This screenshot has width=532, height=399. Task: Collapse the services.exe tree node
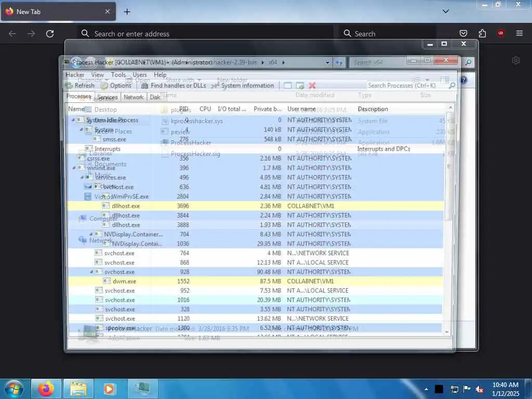pyautogui.click(x=82, y=177)
